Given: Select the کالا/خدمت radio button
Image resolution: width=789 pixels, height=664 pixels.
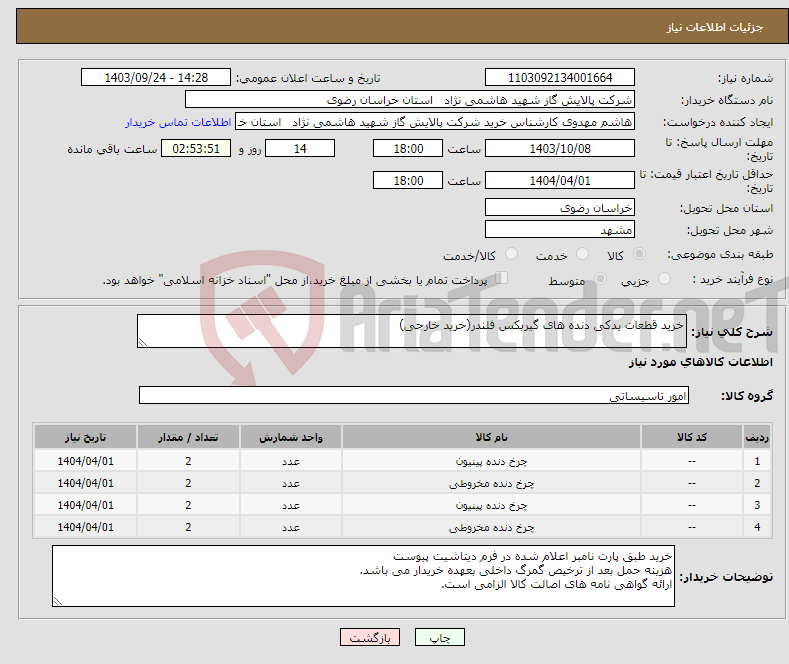Looking at the screenshot, I should [511, 254].
